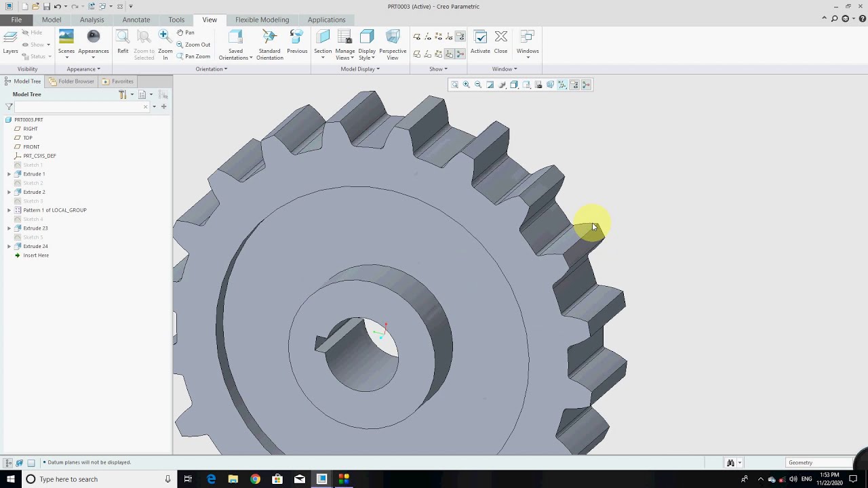Select the Pan Zoom tool
The width and height of the screenshot is (868, 488).
(x=193, y=57)
